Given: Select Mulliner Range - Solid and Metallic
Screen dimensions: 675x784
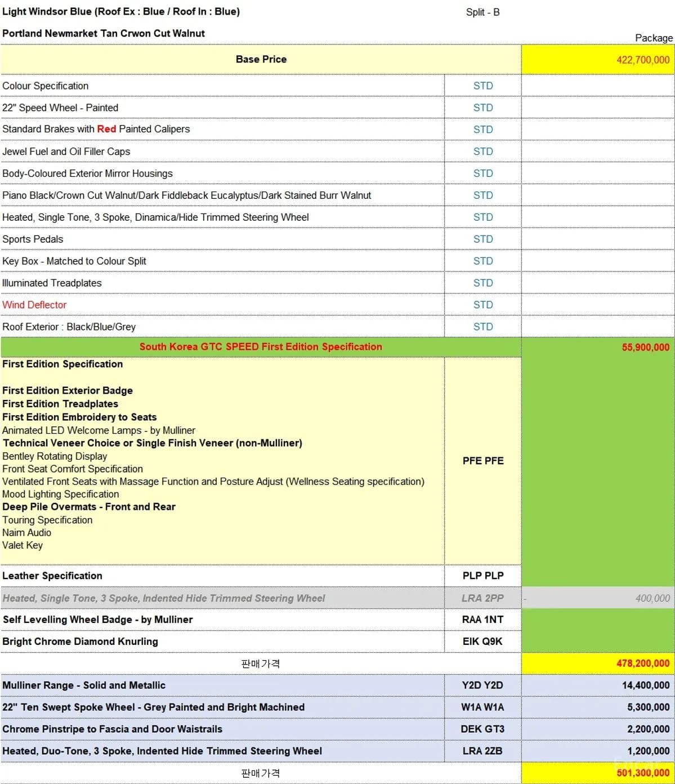Looking at the screenshot, I should pos(84,685).
